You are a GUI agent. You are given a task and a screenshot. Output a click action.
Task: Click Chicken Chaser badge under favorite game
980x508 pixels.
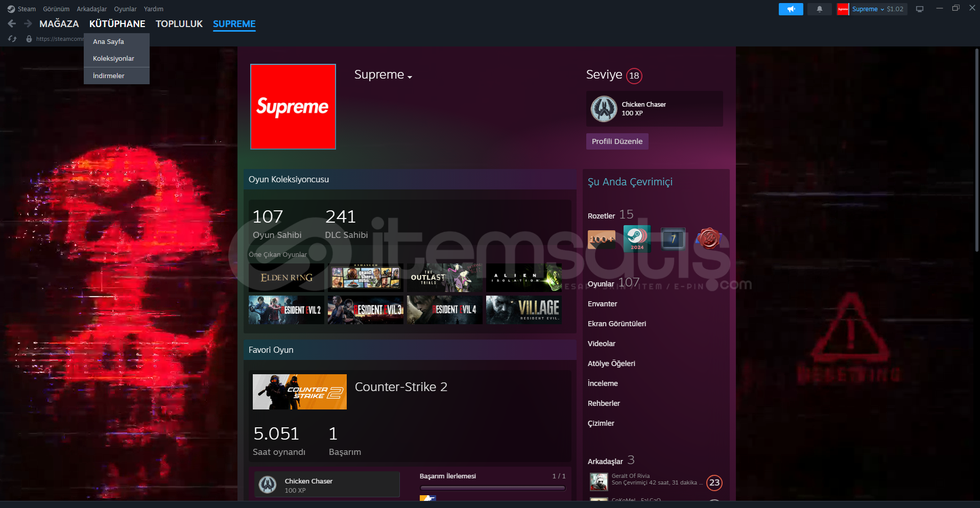pyautogui.click(x=327, y=484)
